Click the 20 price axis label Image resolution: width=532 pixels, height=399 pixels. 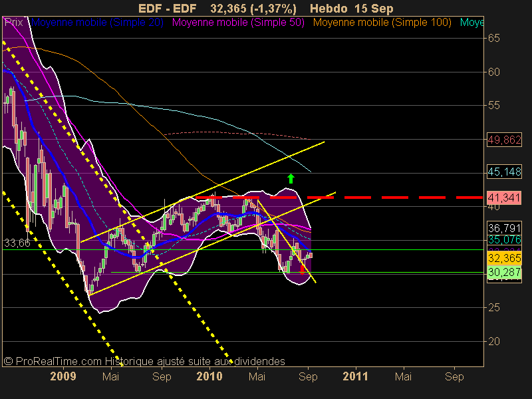494,341
